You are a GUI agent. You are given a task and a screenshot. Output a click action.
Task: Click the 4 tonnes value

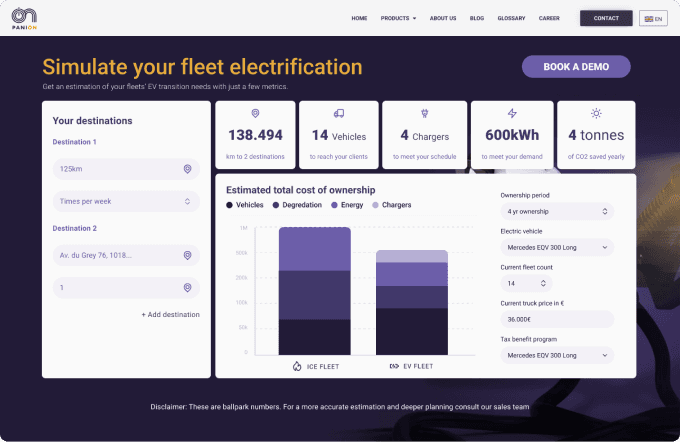596,135
